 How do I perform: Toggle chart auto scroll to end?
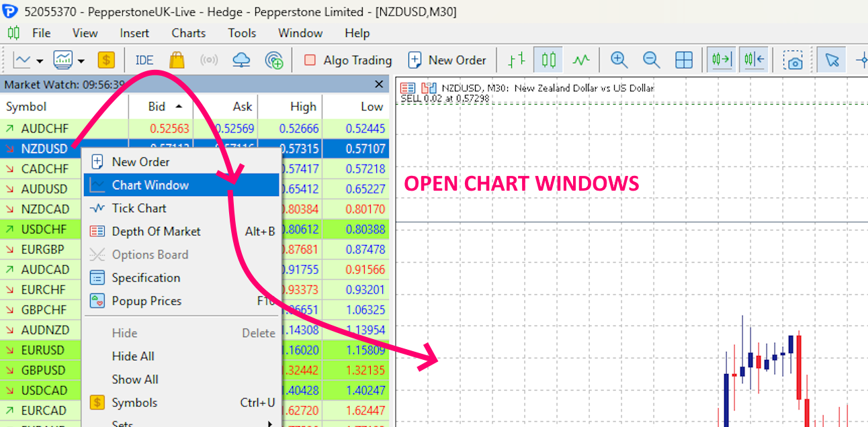[x=722, y=60]
